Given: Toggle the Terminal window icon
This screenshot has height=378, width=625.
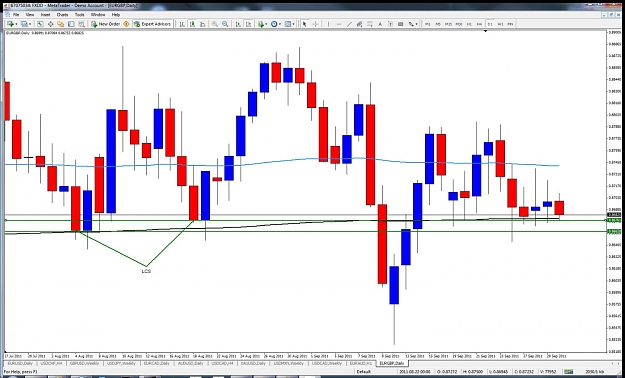Looking at the screenshot, I should (71, 24).
